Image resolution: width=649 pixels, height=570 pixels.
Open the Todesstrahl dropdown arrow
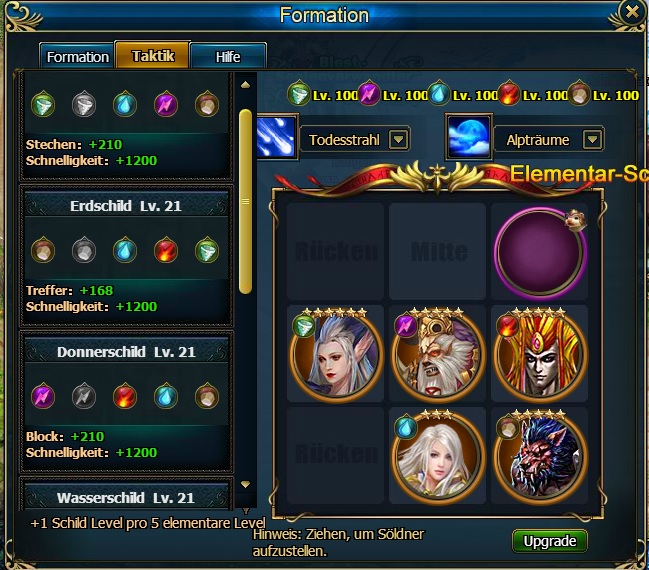399,139
